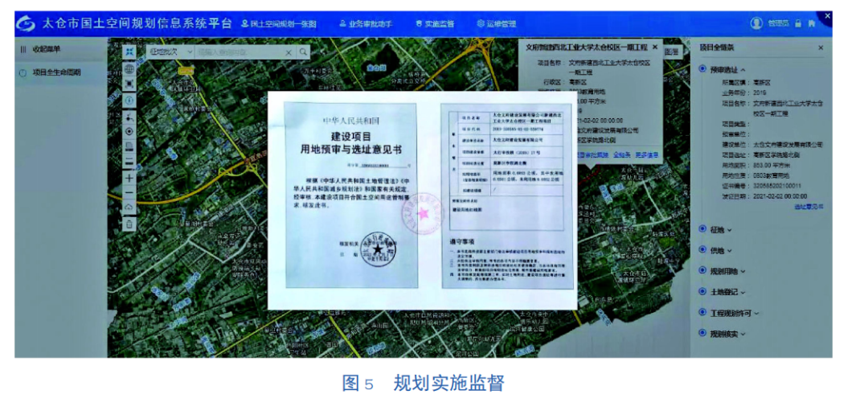Open 实施监督 menu
The width and height of the screenshot is (868, 411).
pyautogui.click(x=435, y=24)
